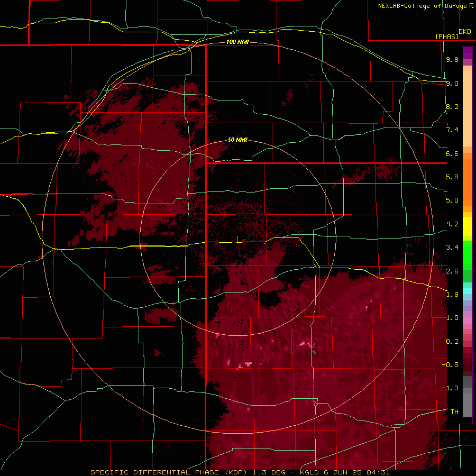Click the 1.0 scale value

click(452, 318)
